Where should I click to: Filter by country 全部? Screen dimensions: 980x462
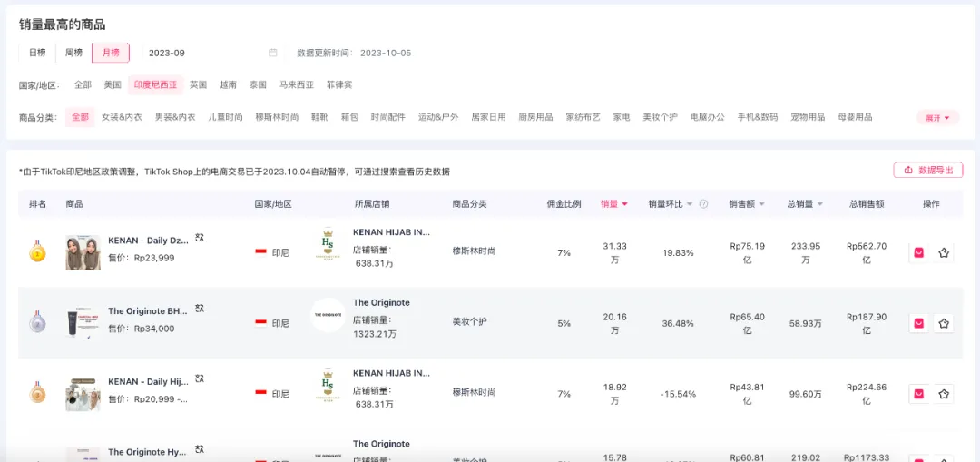pyautogui.click(x=83, y=84)
